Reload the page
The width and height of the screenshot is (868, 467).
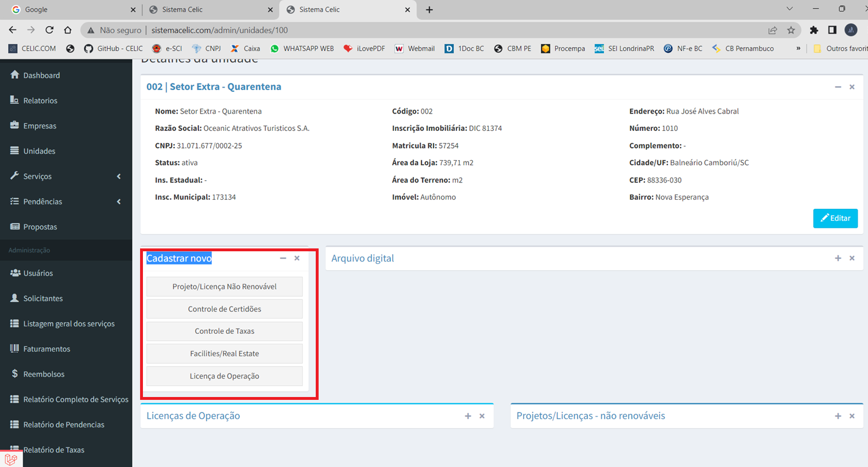click(49, 30)
